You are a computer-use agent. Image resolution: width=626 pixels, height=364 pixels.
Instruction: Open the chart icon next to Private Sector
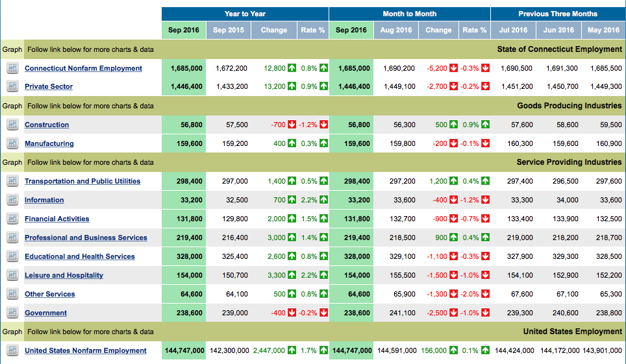12,86
